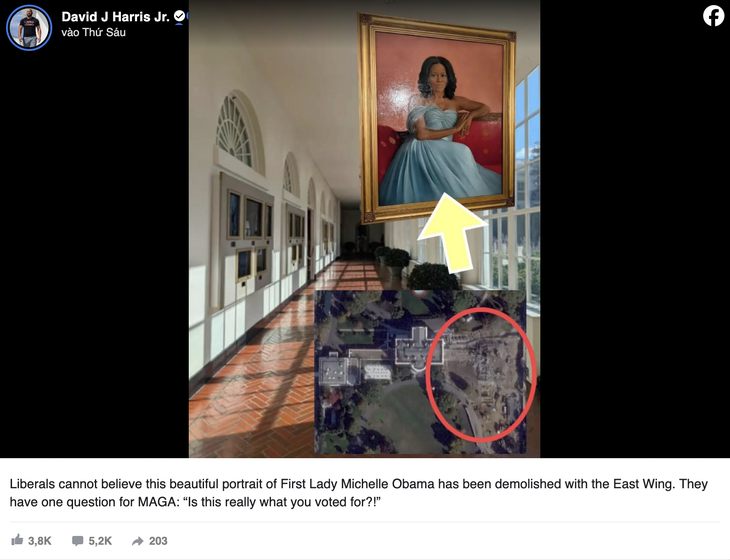Click the satellite aerial map inset
This screenshot has width=730, height=560.
tap(420, 371)
